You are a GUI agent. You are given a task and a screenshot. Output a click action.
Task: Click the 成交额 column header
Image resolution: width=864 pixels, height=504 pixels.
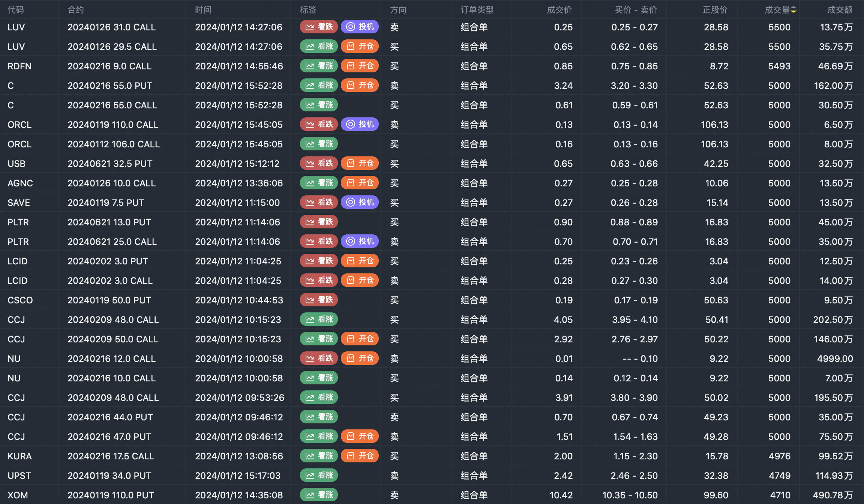coord(840,10)
